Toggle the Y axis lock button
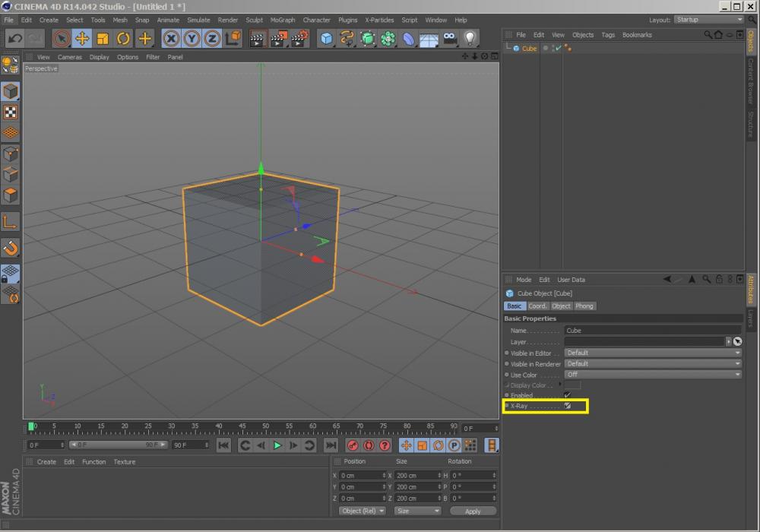Screen dimensions: 760x532 (192, 38)
